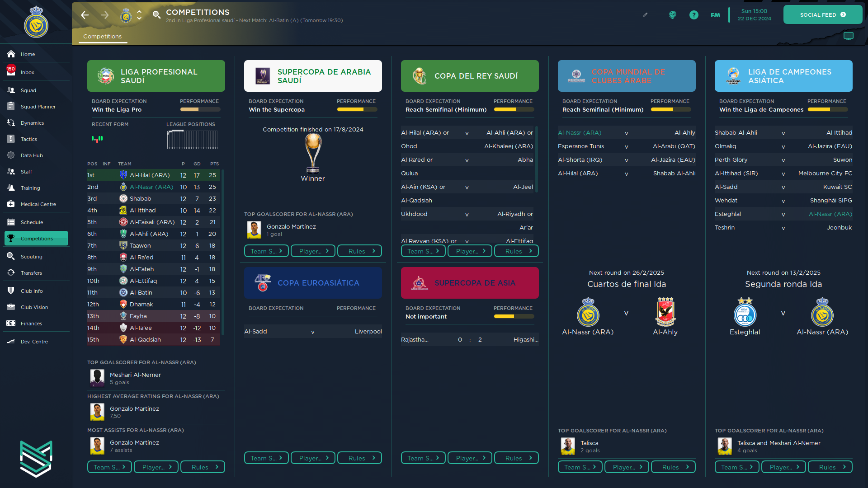Open Squad Planner
The width and height of the screenshot is (868, 488).
36,107
